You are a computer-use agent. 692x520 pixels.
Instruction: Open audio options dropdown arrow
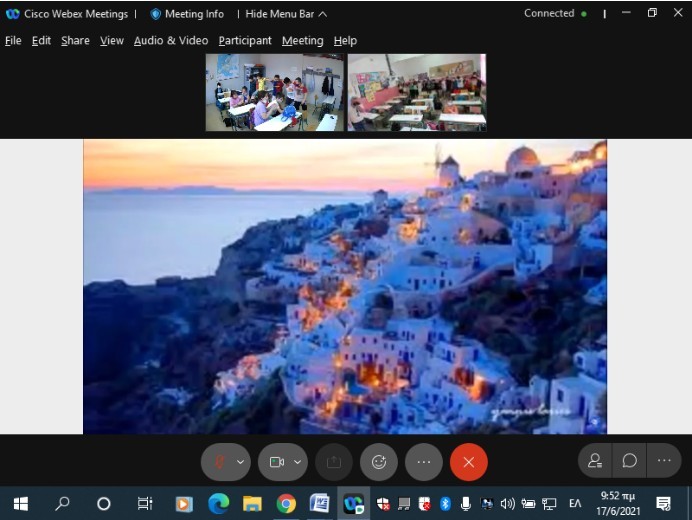tap(240, 462)
